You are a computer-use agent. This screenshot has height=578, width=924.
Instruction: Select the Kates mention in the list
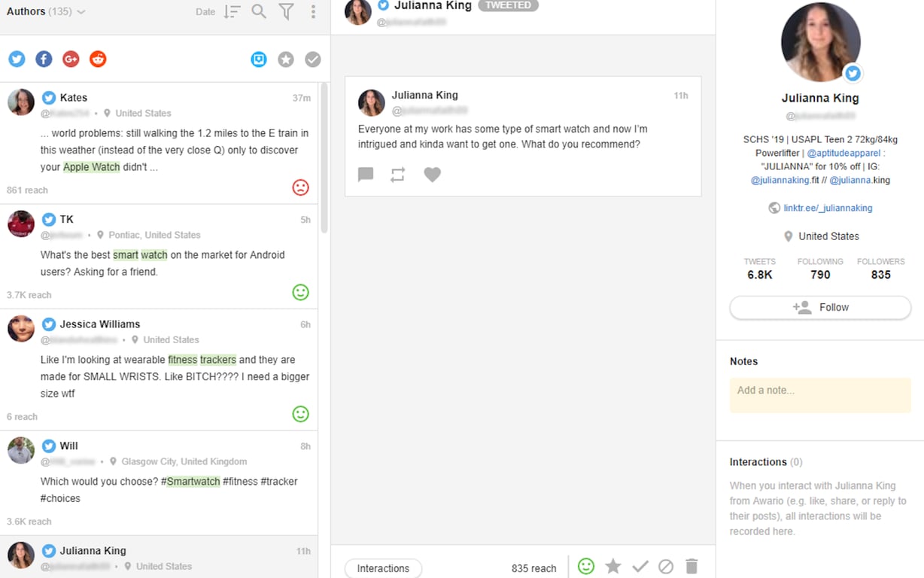click(159, 143)
